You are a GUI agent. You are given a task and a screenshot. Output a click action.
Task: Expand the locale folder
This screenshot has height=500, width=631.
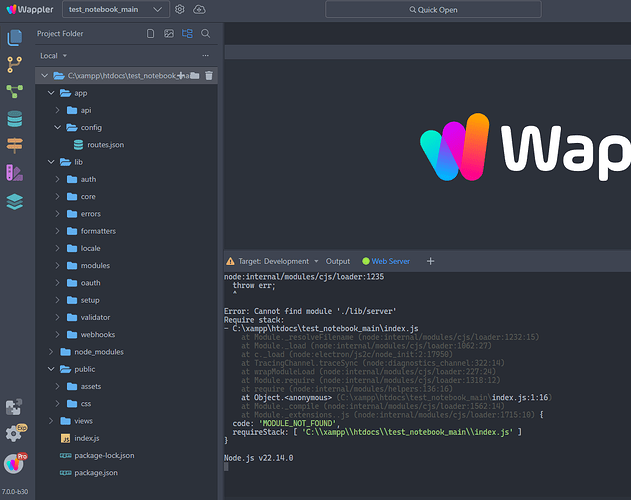[x=58, y=248]
